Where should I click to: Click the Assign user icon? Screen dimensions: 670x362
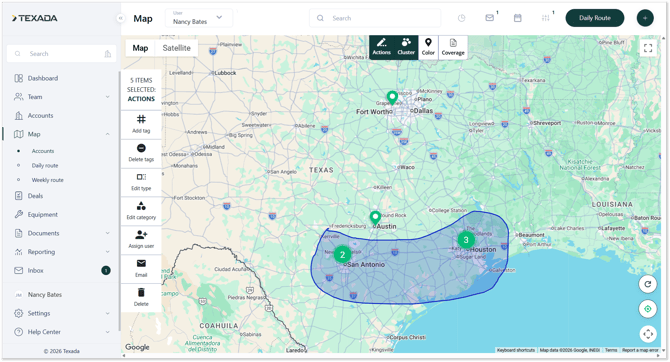pos(141,235)
